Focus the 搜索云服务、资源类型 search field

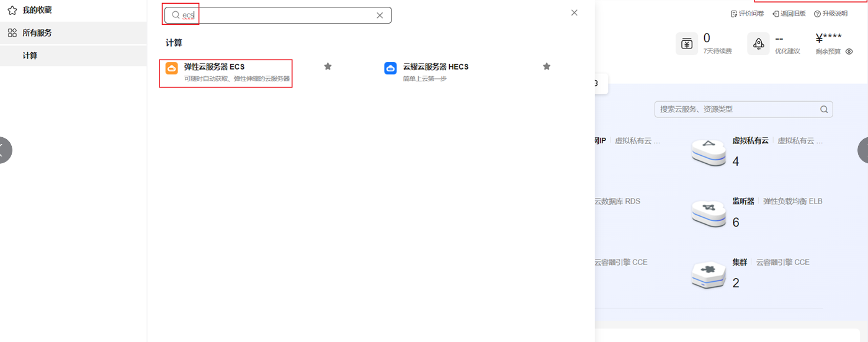[x=743, y=109]
